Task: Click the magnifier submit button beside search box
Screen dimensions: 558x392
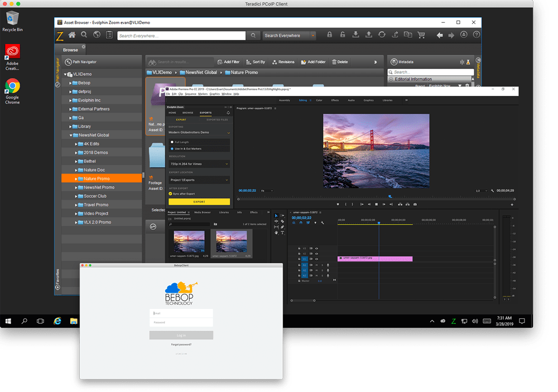Action: (x=253, y=36)
